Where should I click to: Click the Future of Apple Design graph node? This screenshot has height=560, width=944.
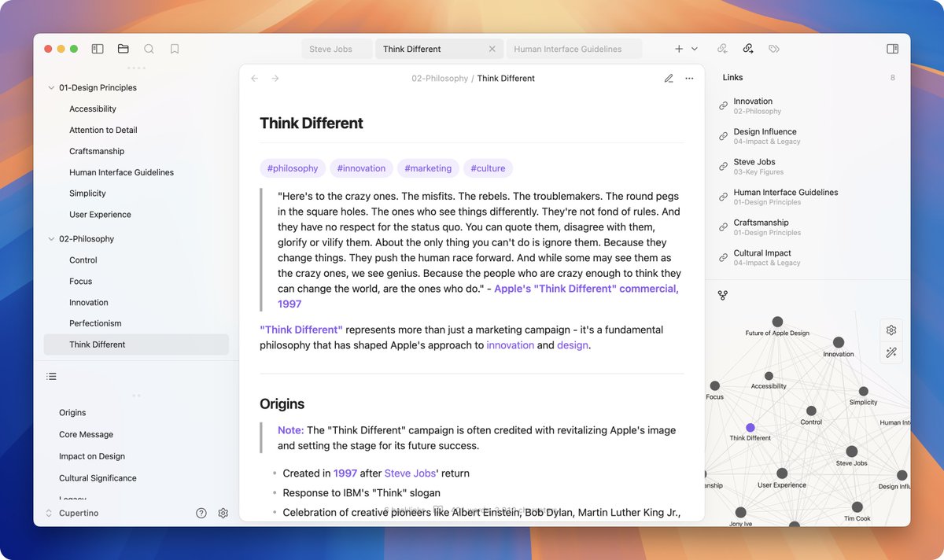(777, 322)
